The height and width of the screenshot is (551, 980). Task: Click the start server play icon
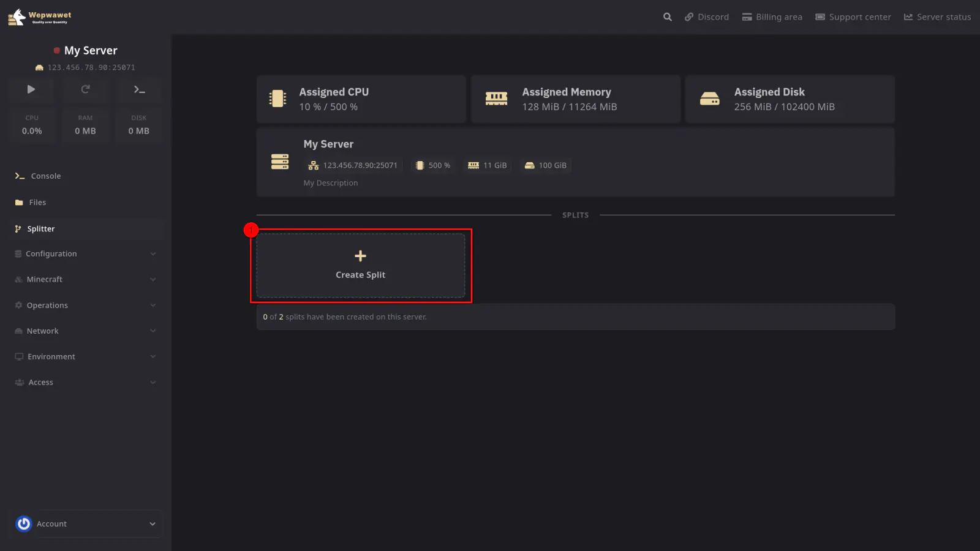(31, 89)
